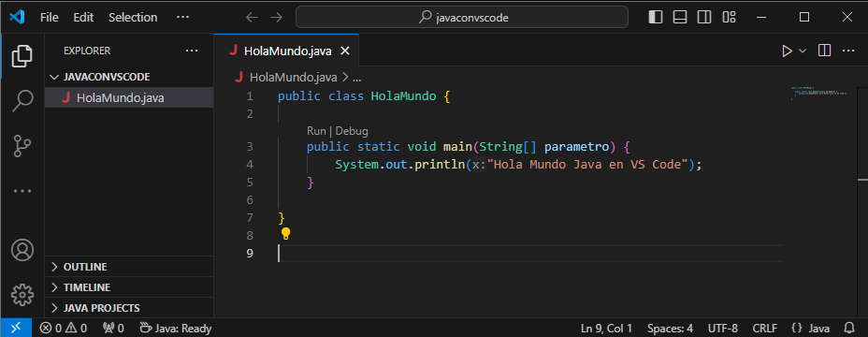868x337 pixels.
Task: Change indentation via Spaces: 4
Action: point(670,329)
